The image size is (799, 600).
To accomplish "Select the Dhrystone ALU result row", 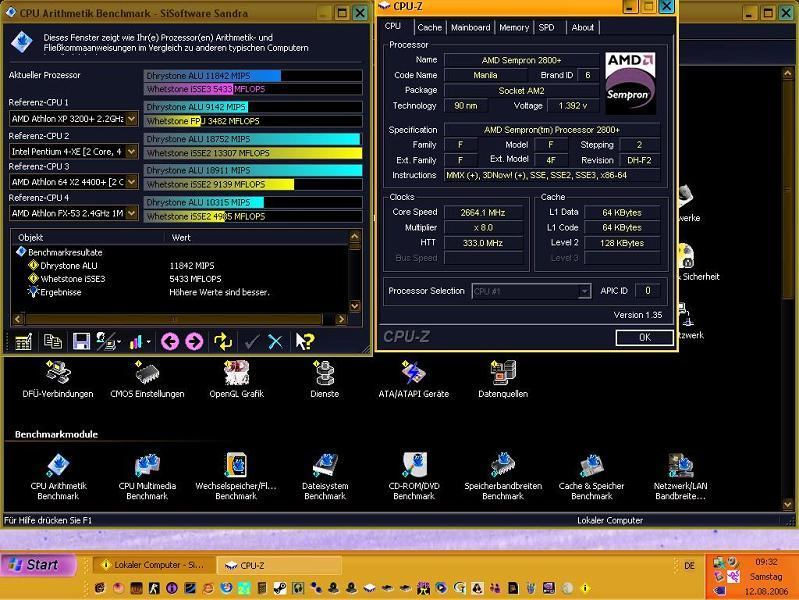I will point(68,266).
